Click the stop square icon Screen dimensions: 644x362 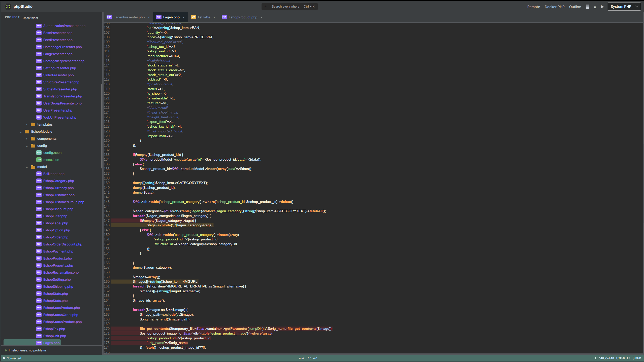595,7
